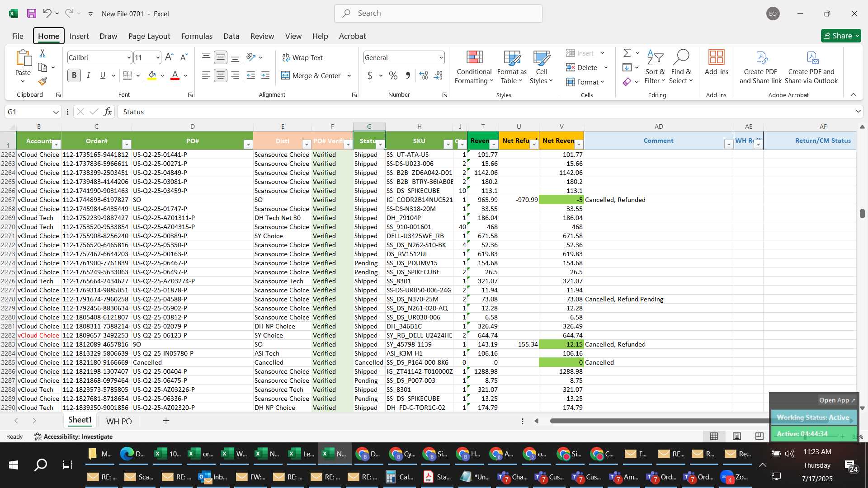Viewport: 868px width, 488px height.
Task: Click the Cut scissors icon
Action: click(42, 53)
